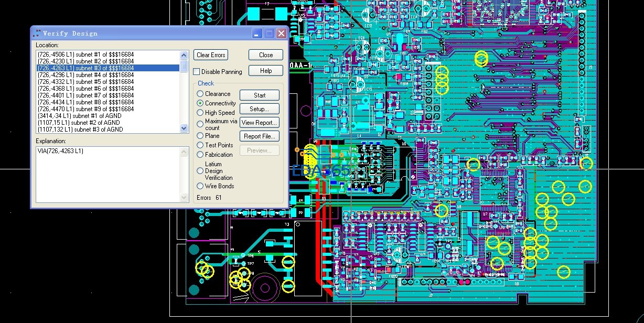Choose the Wire Bonds check
This screenshot has width=644, height=323.
click(200, 186)
